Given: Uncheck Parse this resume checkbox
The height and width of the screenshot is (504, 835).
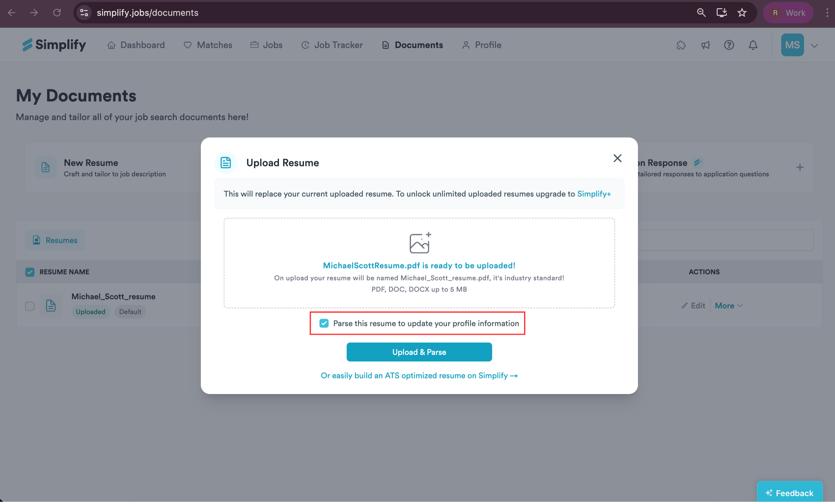Looking at the screenshot, I should [x=324, y=323].
